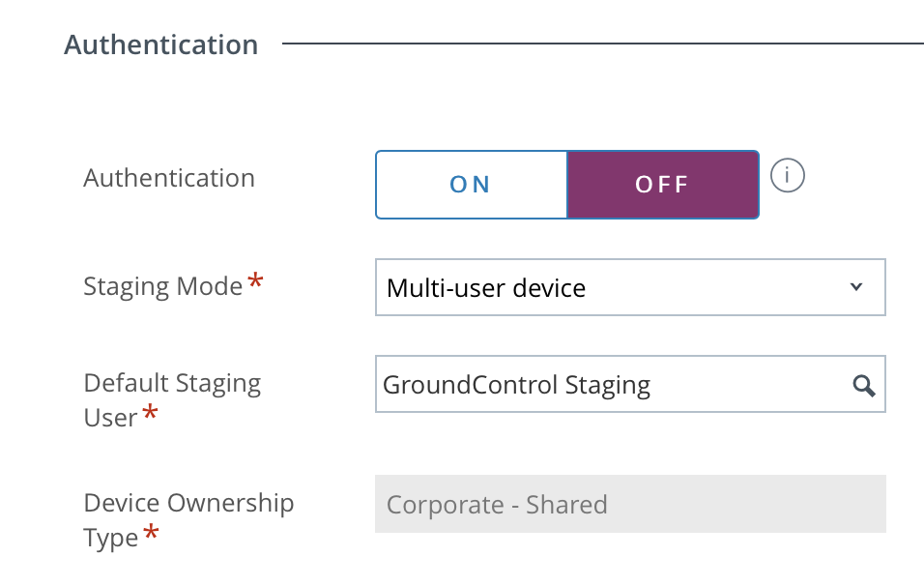Viewport: 924px width, 586px height.
Task: Click the Staging Mode label
Action: [162, 286]
